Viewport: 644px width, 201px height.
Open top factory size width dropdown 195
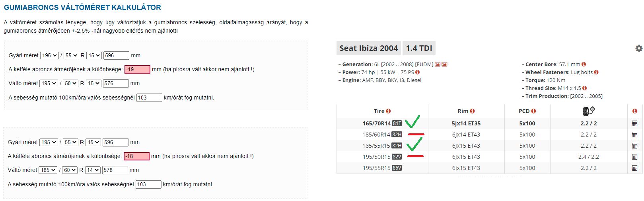[49, 55]
